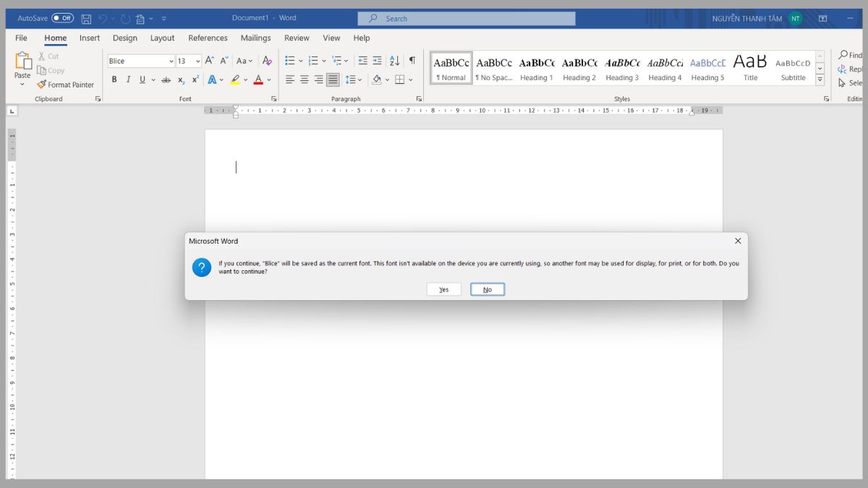Click the Search box in title bar
The width and height of the screenshot is (868, 488).
(467, 19)
